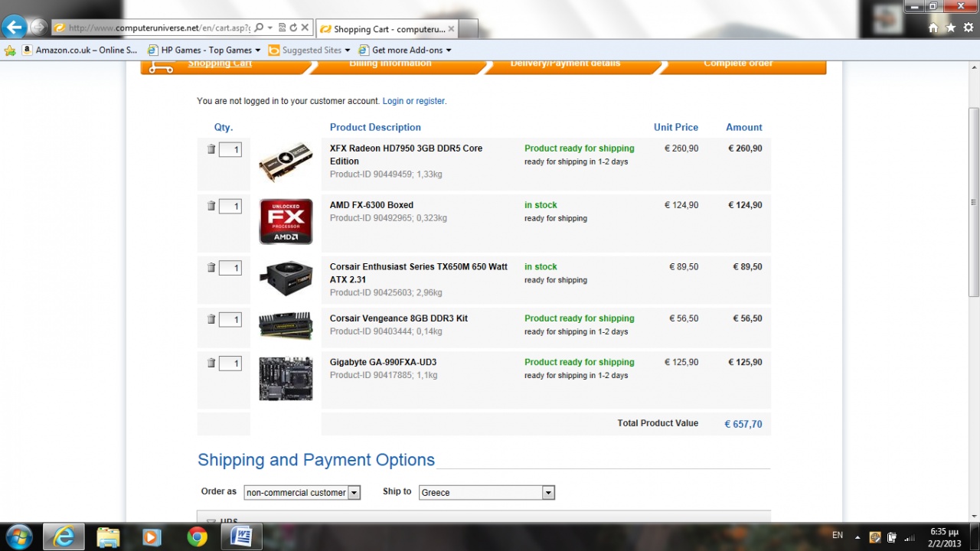Click the register link
This screenshot has width=980, height=551.
430,101
